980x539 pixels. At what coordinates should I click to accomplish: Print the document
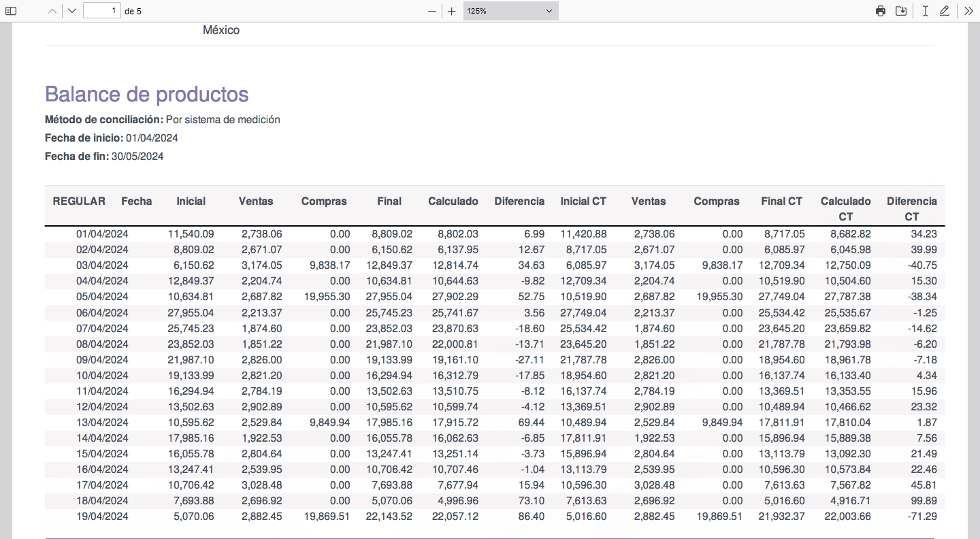coord(881,11)
